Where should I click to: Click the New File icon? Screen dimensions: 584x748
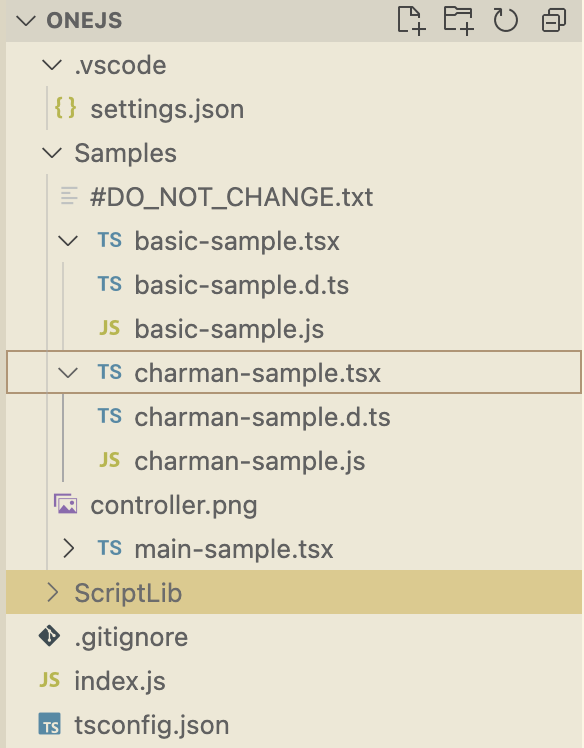(411, 21)
